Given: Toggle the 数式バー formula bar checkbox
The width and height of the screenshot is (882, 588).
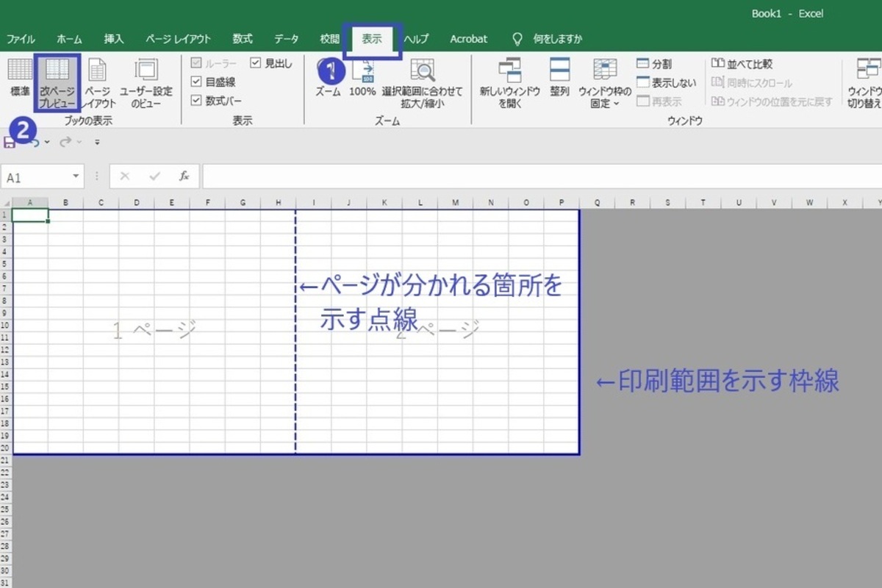Looking at the screenshot, I should tap(196, 101).
